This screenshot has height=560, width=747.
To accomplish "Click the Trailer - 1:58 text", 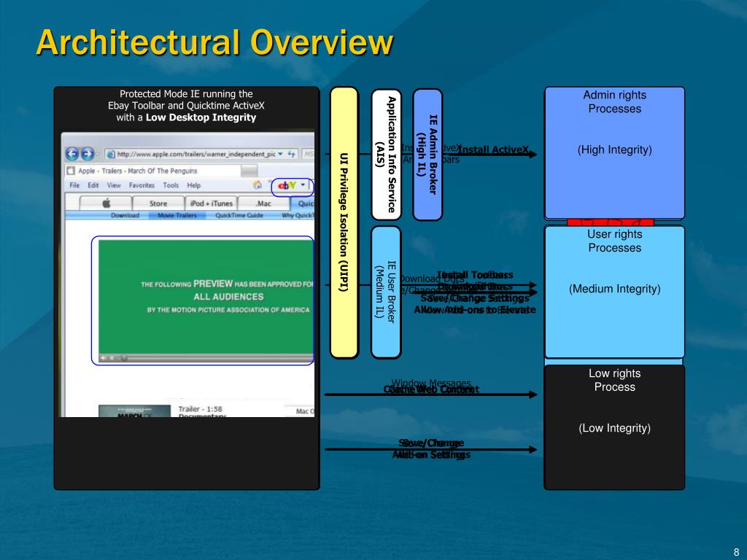I will [200, 409].
